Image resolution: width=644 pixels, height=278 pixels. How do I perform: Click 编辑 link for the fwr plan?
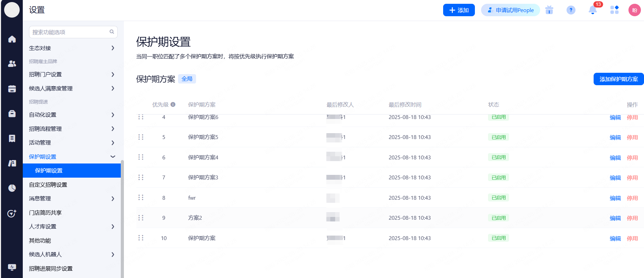[615, 198]
